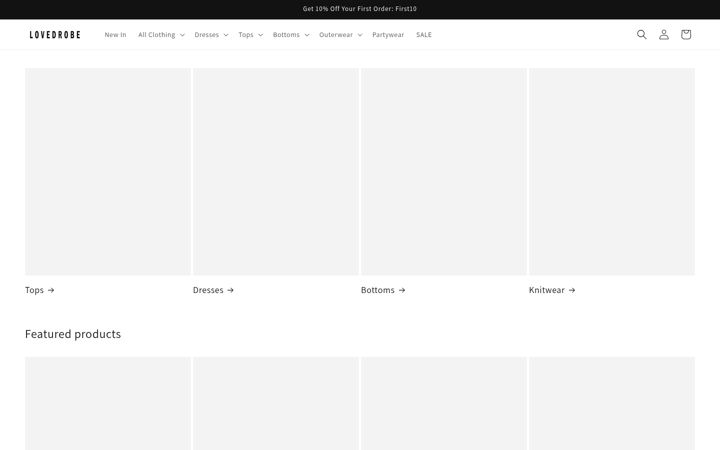Open the Knitwear collection link

point(552,290)
